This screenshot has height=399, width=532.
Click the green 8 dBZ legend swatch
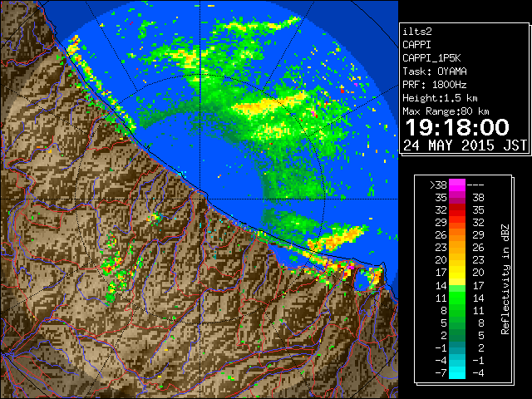[457, 310]
